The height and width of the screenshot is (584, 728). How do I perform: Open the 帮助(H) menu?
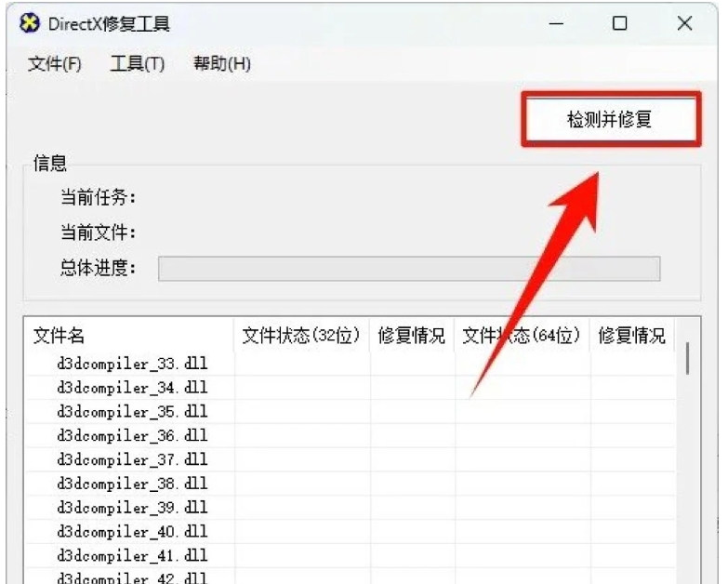coord(221,64)
